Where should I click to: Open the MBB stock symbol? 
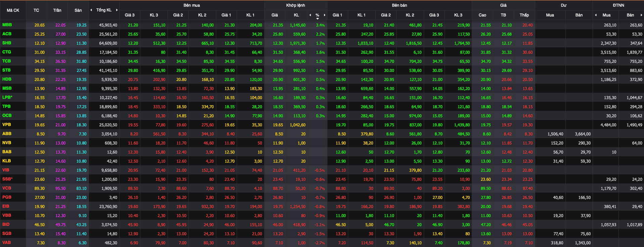[x=7, y=25]
